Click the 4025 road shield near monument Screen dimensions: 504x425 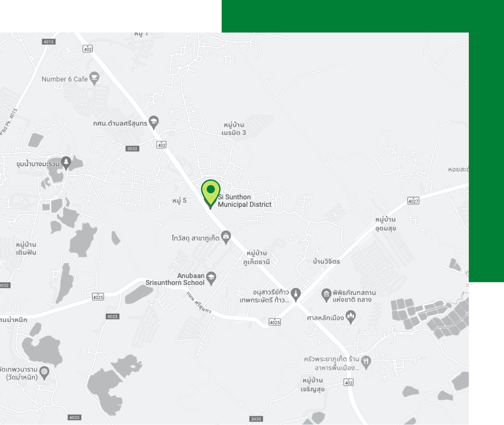coord(275,322)
